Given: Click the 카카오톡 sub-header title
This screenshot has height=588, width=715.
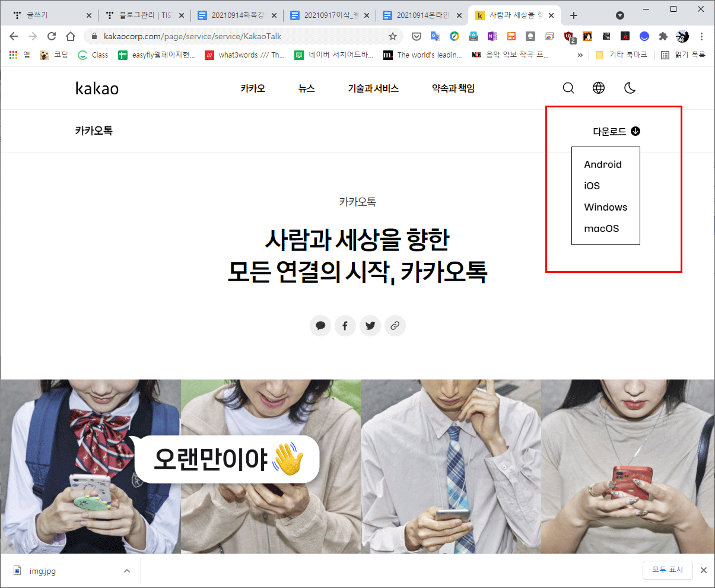Looking at the screenshot, I should point(94,131).
